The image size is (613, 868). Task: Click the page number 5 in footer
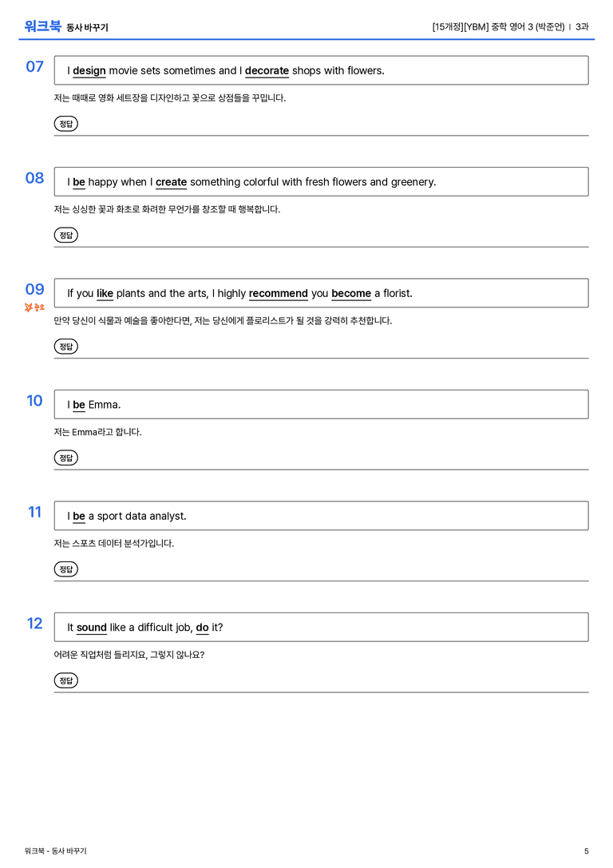[587, 851]
